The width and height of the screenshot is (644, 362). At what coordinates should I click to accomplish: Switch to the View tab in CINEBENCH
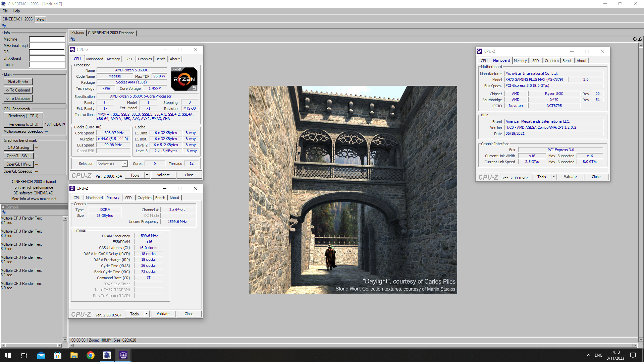pos(40,19)
